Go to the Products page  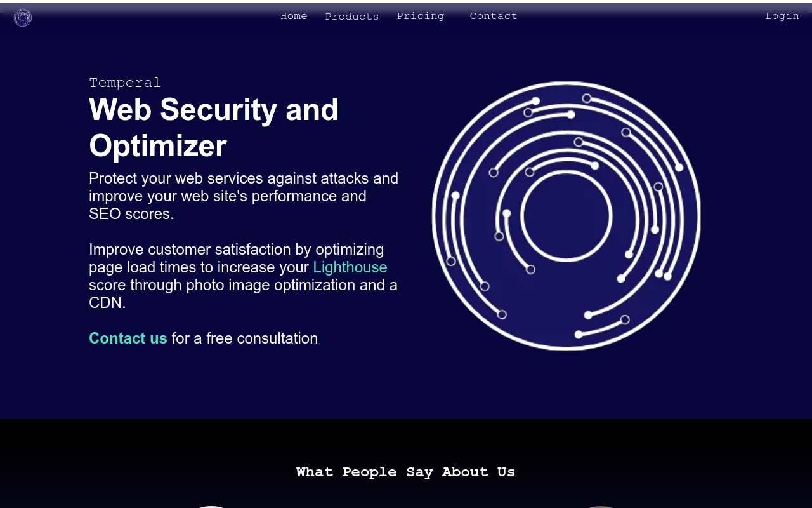tap(352, 17)
